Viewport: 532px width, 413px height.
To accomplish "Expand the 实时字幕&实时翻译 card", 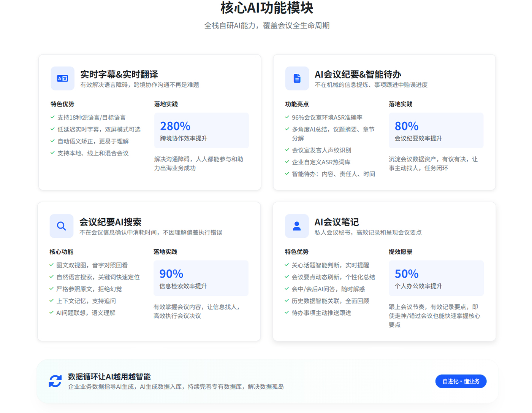I will click(149, 122).
